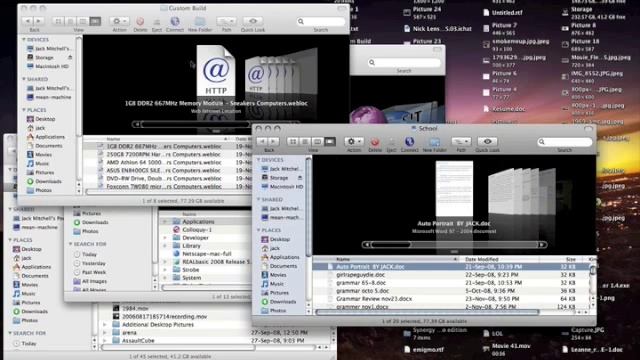Go back in Custom Build window
Image resolution: width=640 pixels, height=360 pixels.
tap(28, 21)
